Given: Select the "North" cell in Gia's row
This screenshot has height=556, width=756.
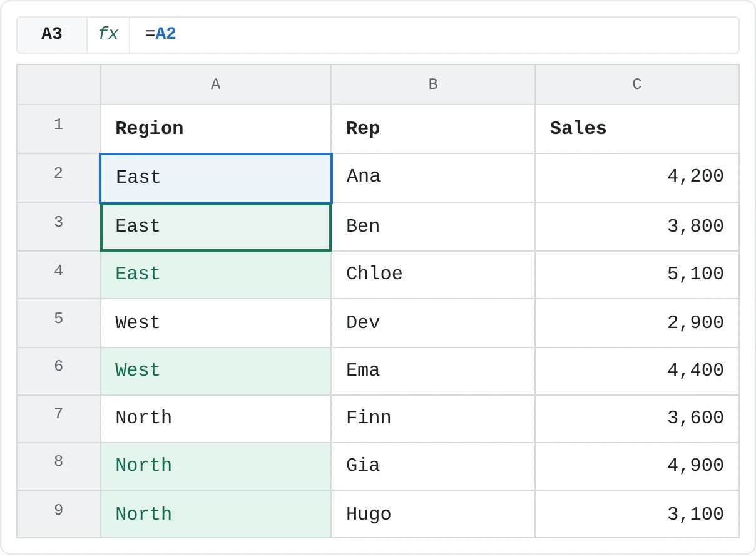Looking at the screenshot, I should [216, 466].
